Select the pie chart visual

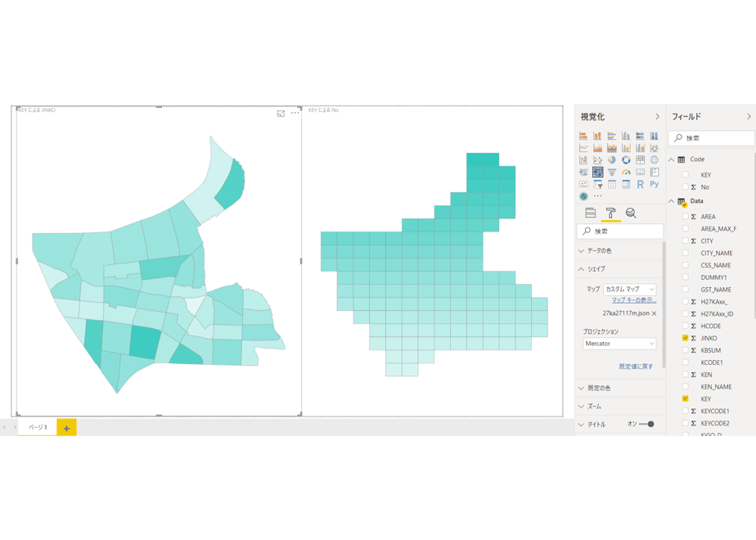pyautogui.click(x=612, y=160)
